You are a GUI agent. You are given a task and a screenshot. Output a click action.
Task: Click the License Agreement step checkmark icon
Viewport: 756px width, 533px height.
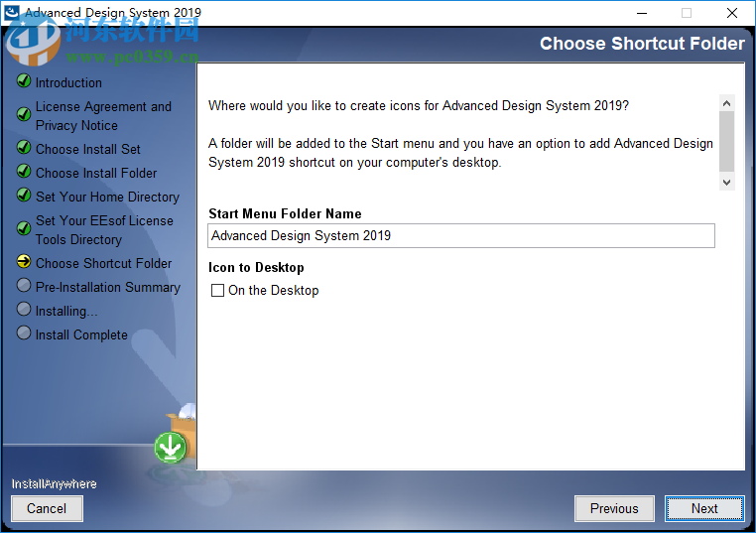pos(24,114)
